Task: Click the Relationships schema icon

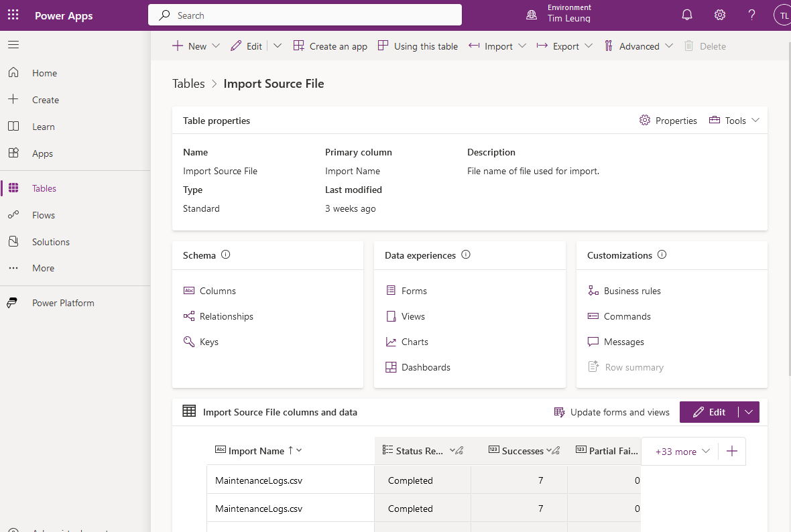Action: coord(189,316)
